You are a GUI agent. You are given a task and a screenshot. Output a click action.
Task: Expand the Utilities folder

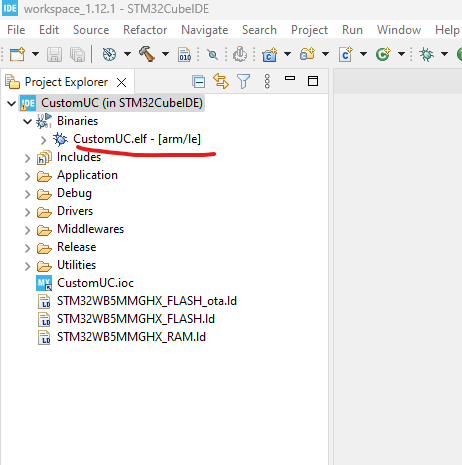pos(27,266)
